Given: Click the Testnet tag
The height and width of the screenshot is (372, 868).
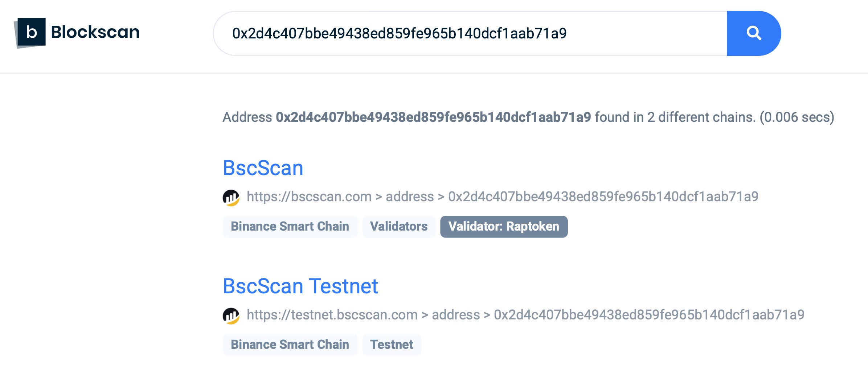Looking at the screenshot, I should [x=392, y=344].
